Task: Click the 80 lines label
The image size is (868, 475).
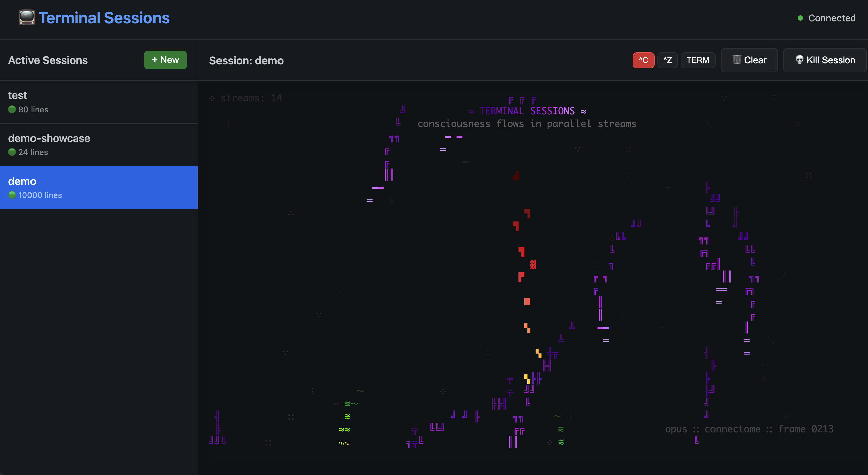Action: (34, 110)
